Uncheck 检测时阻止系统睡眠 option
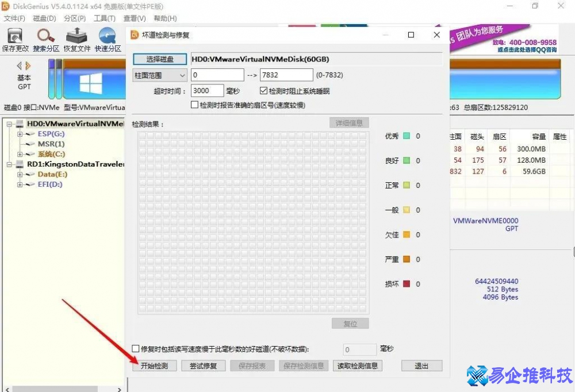Viewport: 575px width, 392px height. click(262, 90)
